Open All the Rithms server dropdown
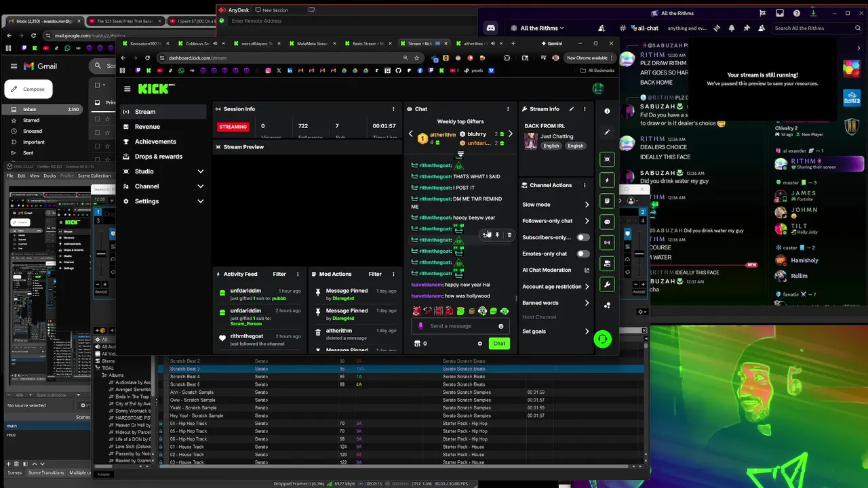 coord(542,28)
